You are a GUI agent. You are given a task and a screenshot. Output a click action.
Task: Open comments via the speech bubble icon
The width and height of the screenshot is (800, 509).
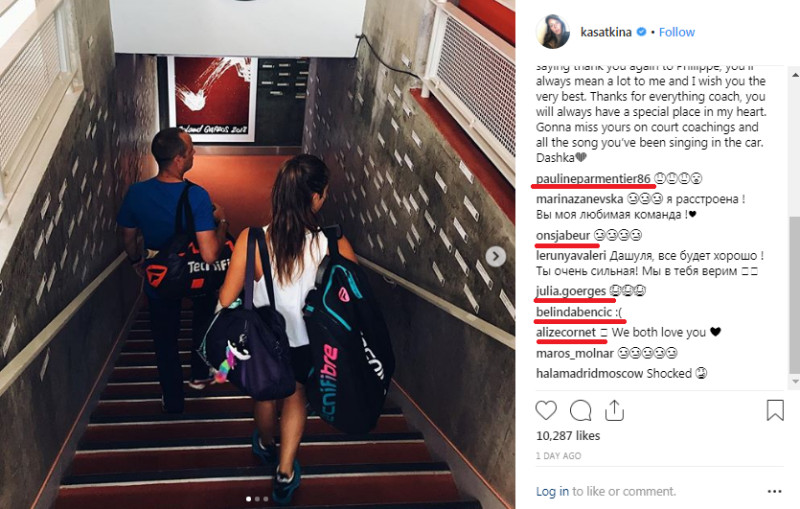581,411
